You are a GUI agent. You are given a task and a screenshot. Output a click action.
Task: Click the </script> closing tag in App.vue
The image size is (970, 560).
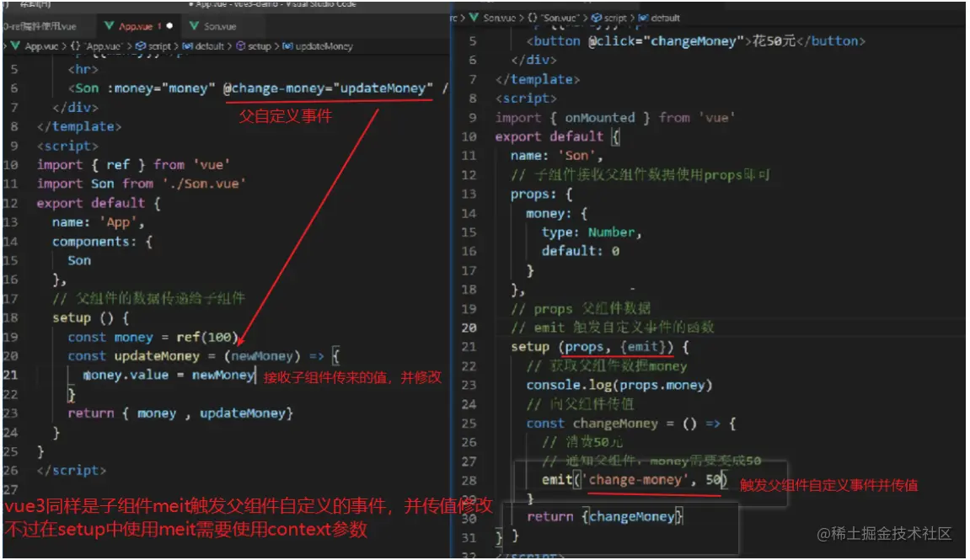coord(71,471)
